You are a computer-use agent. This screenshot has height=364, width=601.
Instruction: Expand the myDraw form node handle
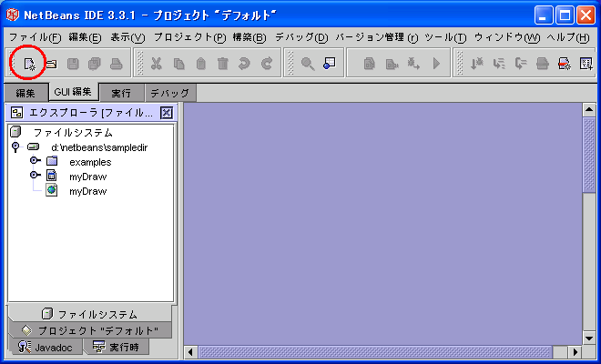36,175
